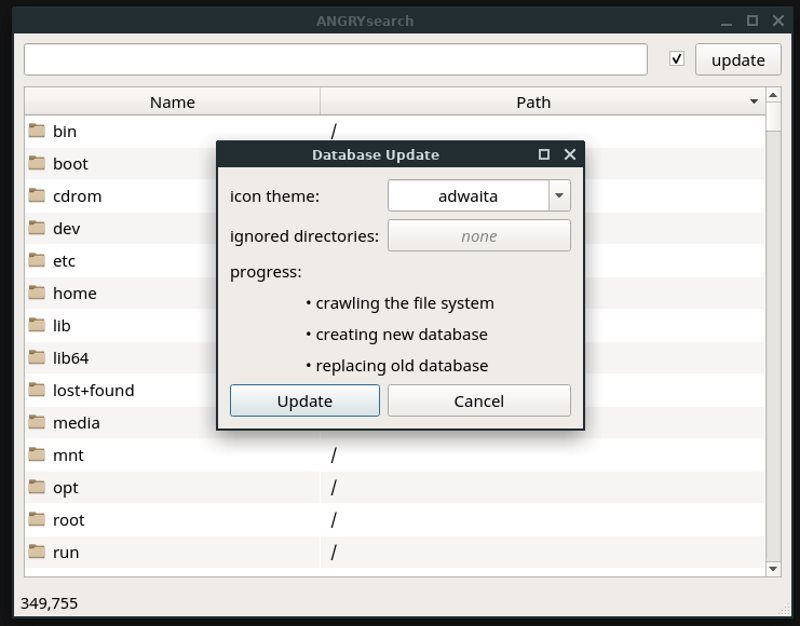This screenshot has width=800, height=626.
Task: Click the main window update button
Action: [738, 60]
